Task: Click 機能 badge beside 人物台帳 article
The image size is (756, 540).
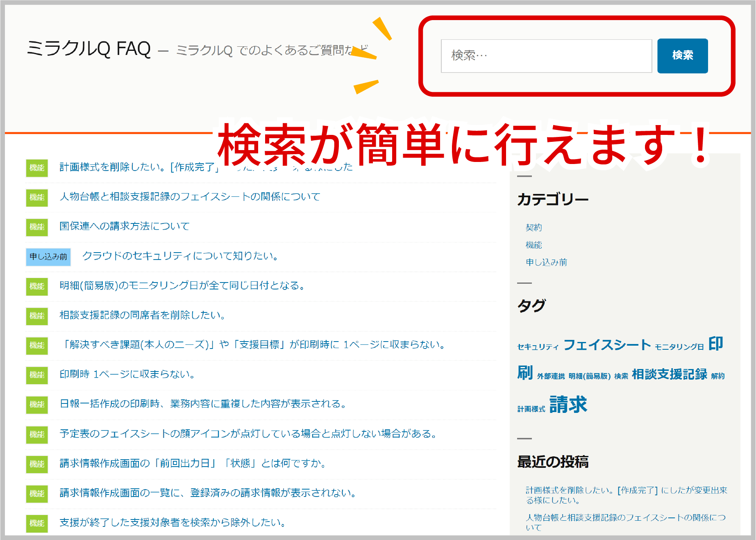Action: pos(37,198)
